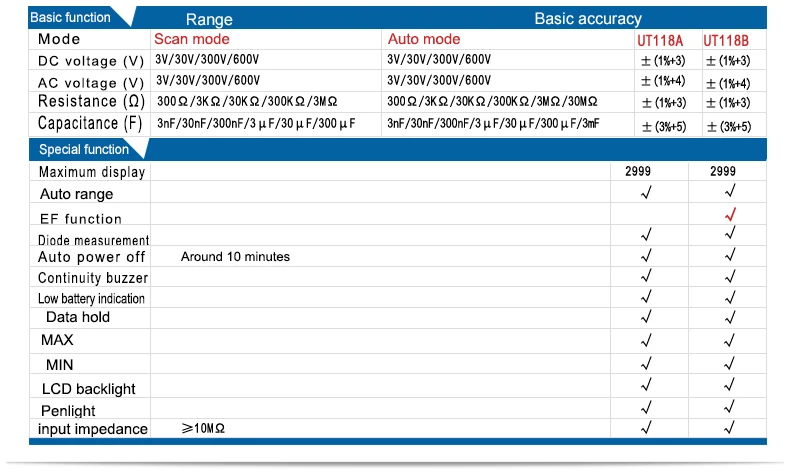This screenshot has height=472, width=790.
Task: Click the Auto power off checkmark for UT118A
Action: coord(646,255)
